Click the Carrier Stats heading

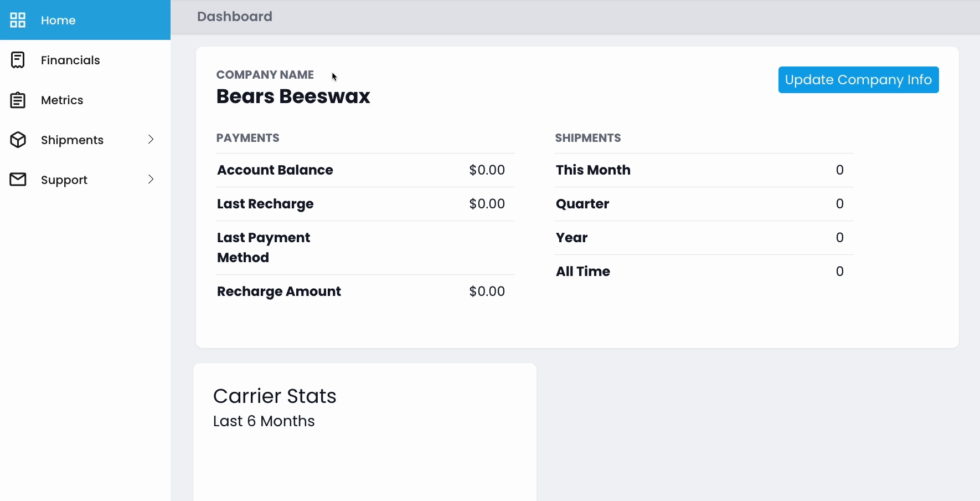(275, 396)
